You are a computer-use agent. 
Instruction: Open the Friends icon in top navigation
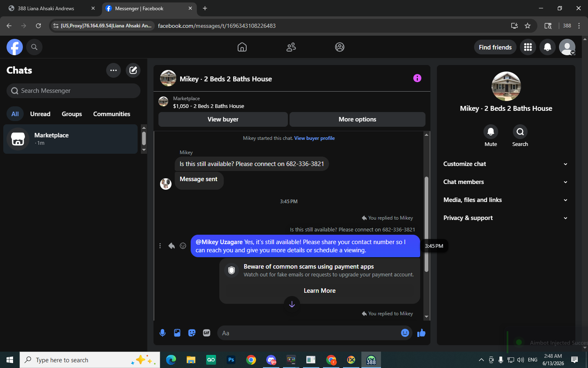(291, 47)
